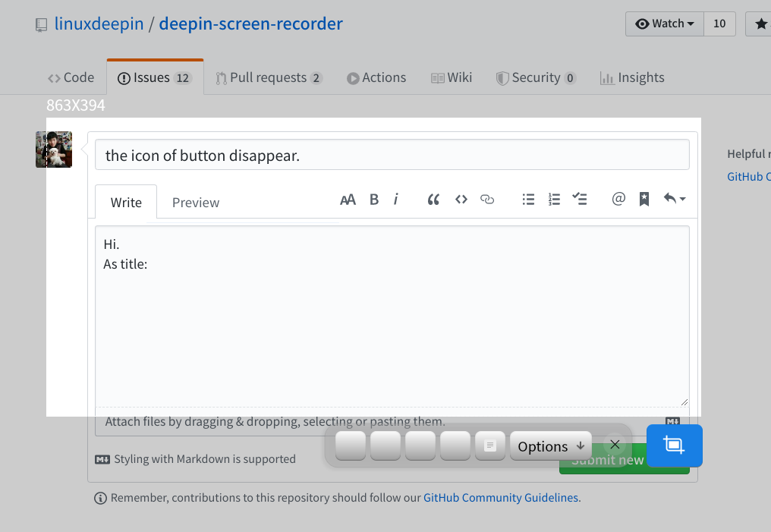Image resolution: width=771 pixels, height=532 pixels.
Task: Insert a bulleted list
Action: pos(528,199)
